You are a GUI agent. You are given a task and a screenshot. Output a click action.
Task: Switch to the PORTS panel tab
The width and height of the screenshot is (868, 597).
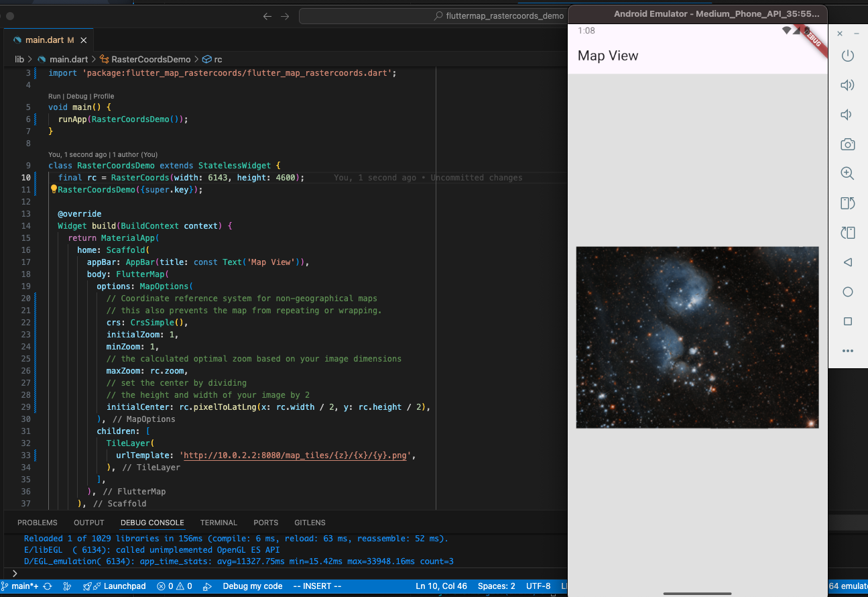coord(265,523)
